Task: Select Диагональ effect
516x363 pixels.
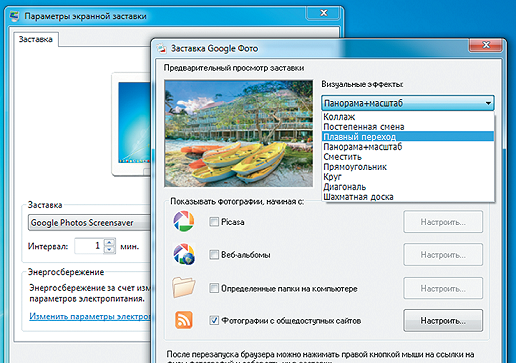Action: click(408, 187)
